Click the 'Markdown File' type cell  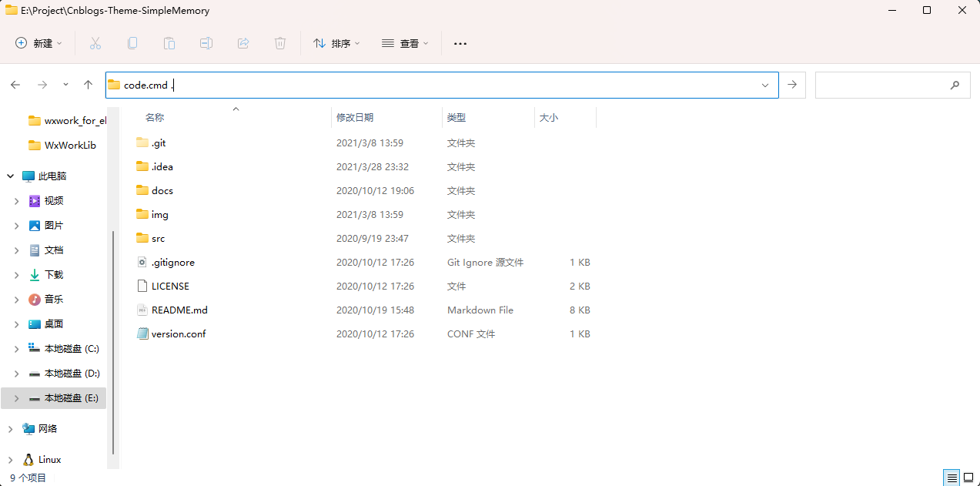[480, 310]
